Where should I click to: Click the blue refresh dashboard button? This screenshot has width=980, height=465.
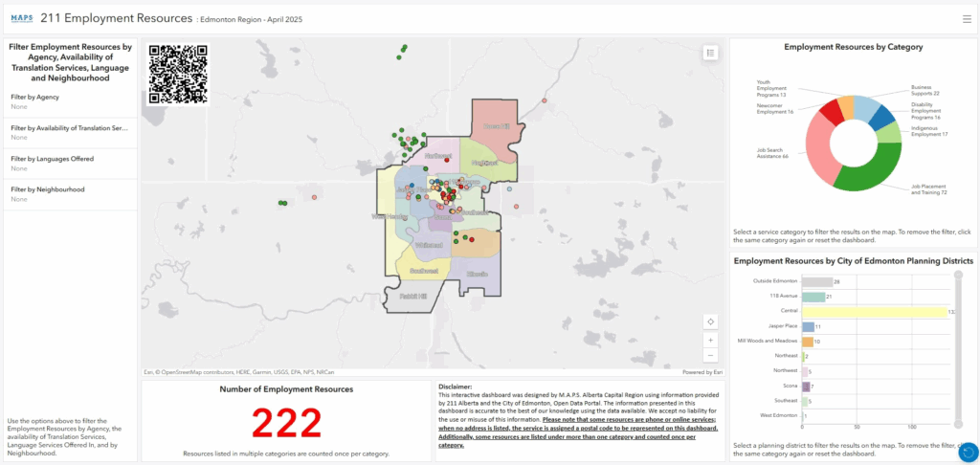(x=969, y=452)
